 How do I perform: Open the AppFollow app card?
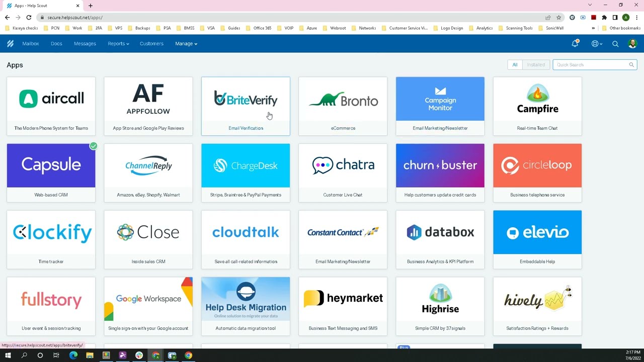[x=148, y=106]
